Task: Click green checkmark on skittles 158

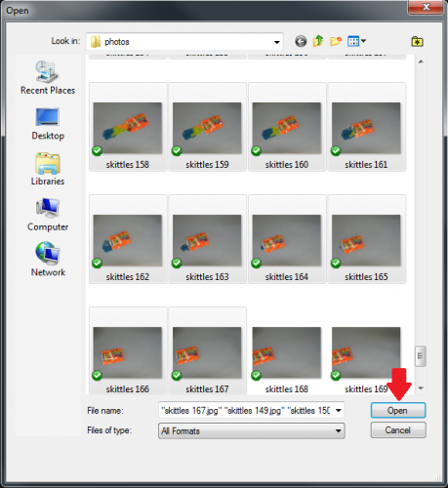Action: tap(97, 150)
